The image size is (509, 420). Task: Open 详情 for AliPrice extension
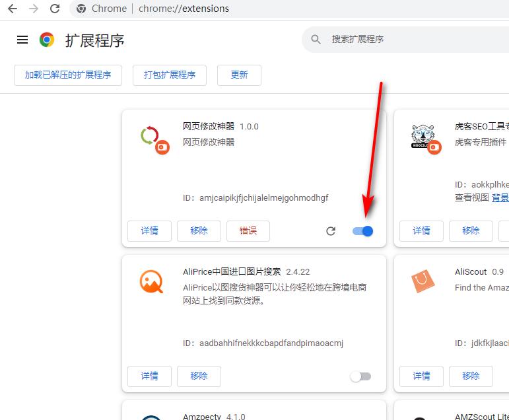149,376
